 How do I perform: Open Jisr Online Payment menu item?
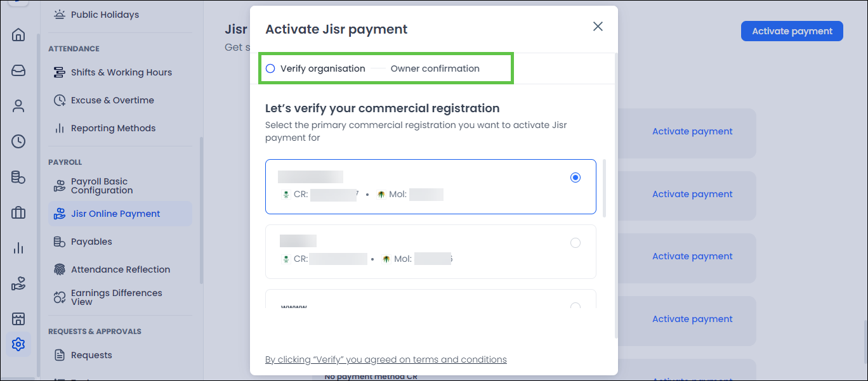(x=115, y=214)
